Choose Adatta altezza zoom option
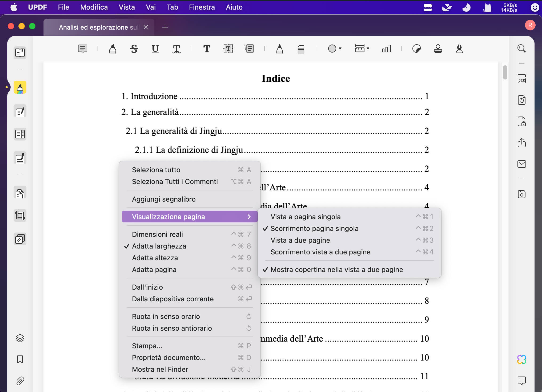542x392 pixels. pyautogui.click(x=190, y=258)
